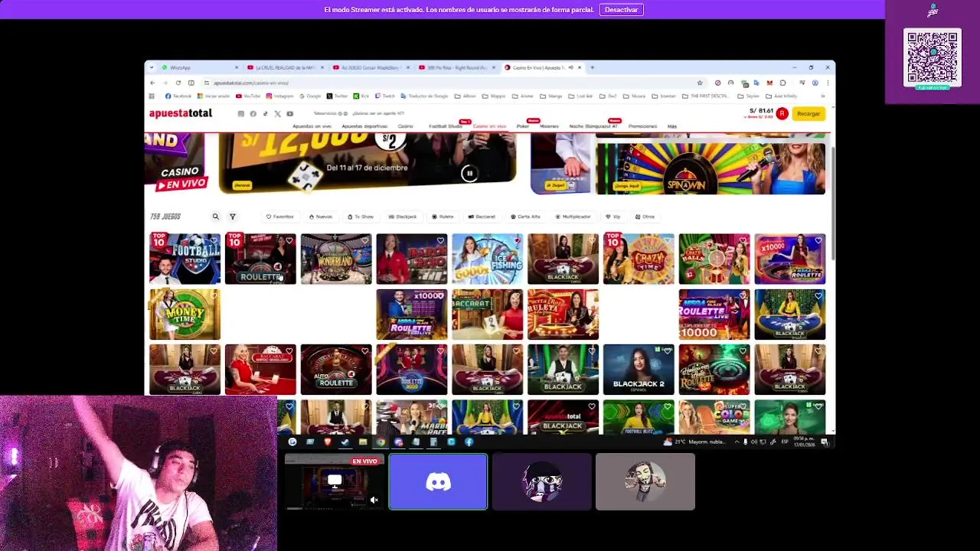Image resolution: width=980 pixels, height=551 pixels.
Task: Open the Twitch bookmark
Action: coord(385,96)
